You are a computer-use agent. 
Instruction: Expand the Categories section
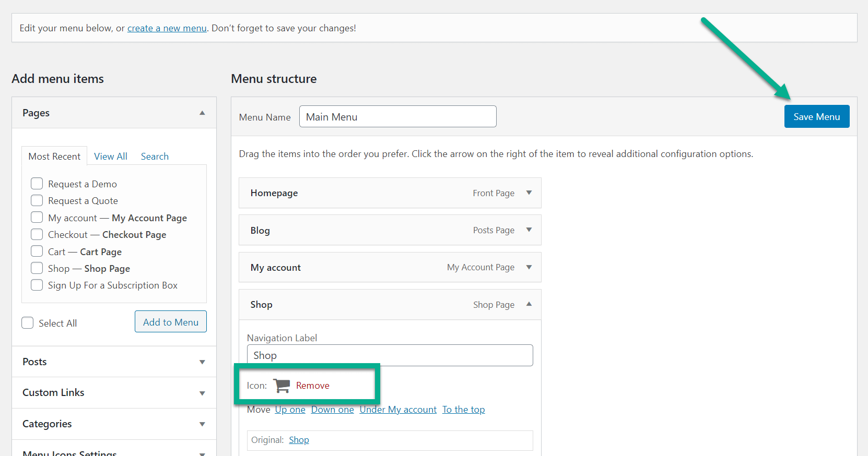click(x=202, y=424)
